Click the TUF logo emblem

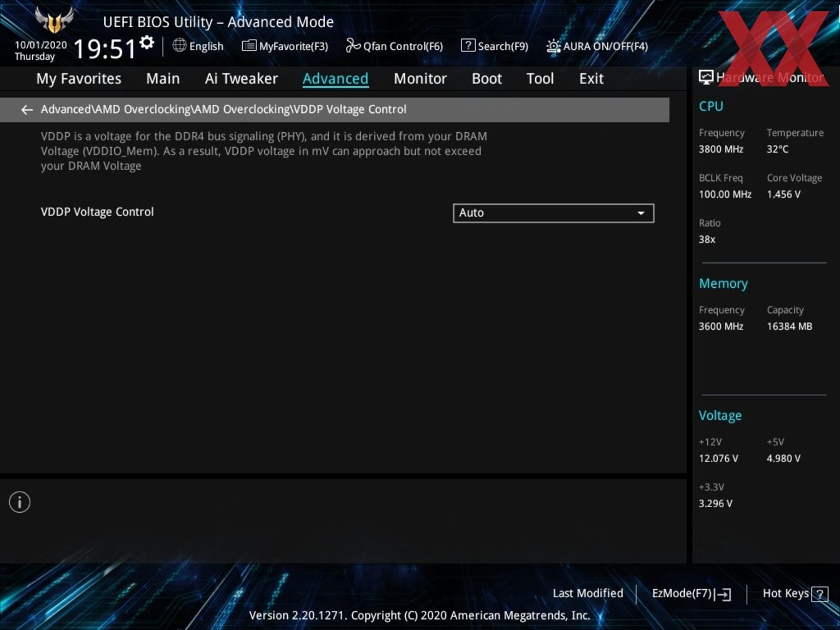[x=54, y=19]
